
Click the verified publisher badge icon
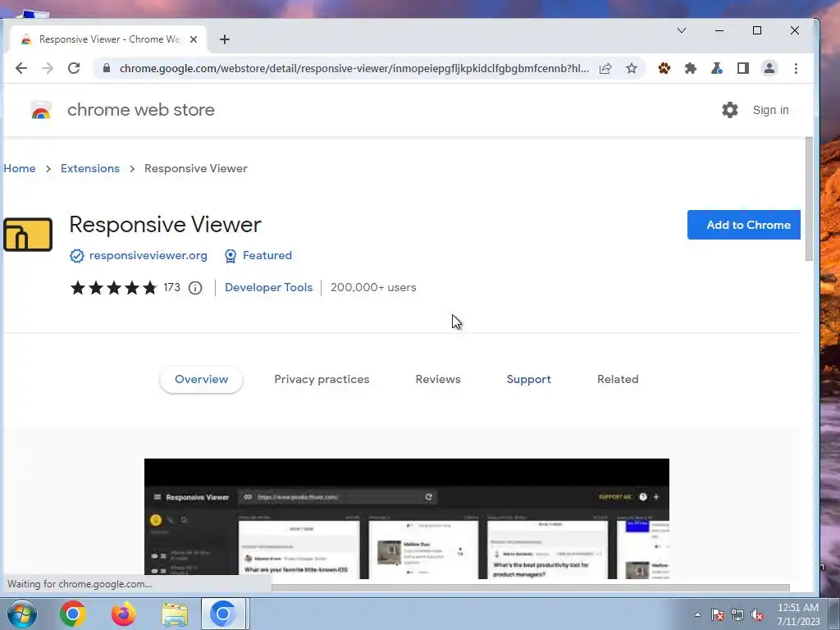76,256
